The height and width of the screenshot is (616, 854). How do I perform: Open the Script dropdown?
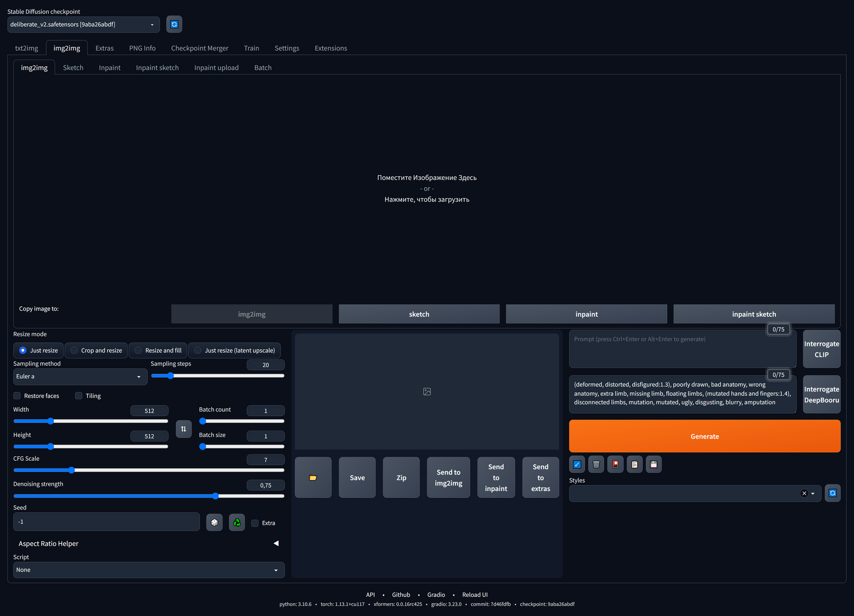tap(149, 570)
